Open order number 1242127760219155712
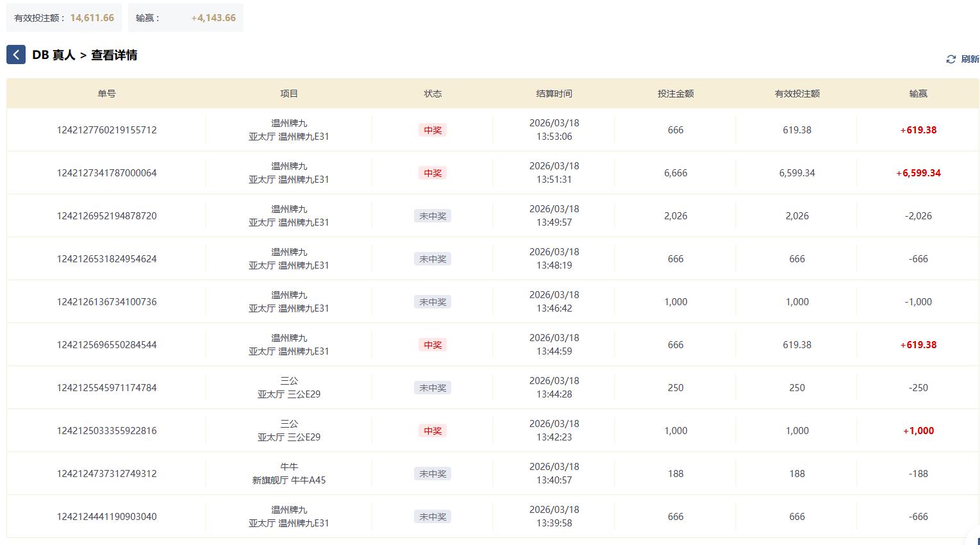 106,130
